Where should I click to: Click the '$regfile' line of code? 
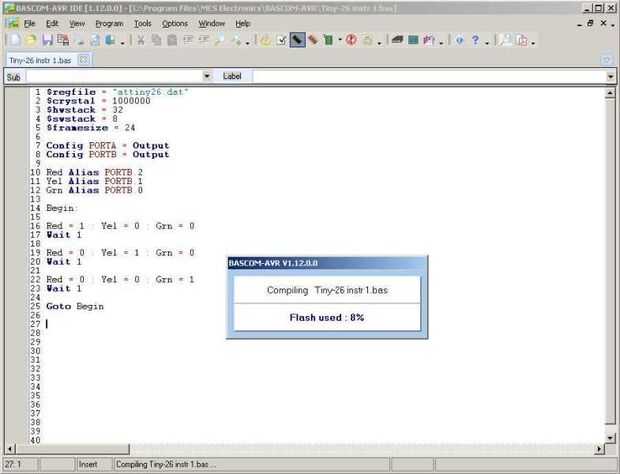[117, 92]
